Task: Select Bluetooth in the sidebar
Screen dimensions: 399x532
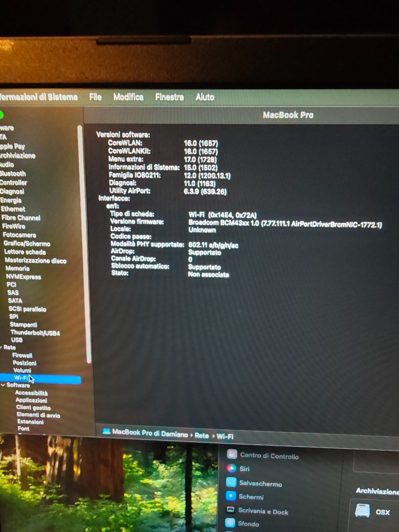Action: pyautogui.click(x=13, y=174)
